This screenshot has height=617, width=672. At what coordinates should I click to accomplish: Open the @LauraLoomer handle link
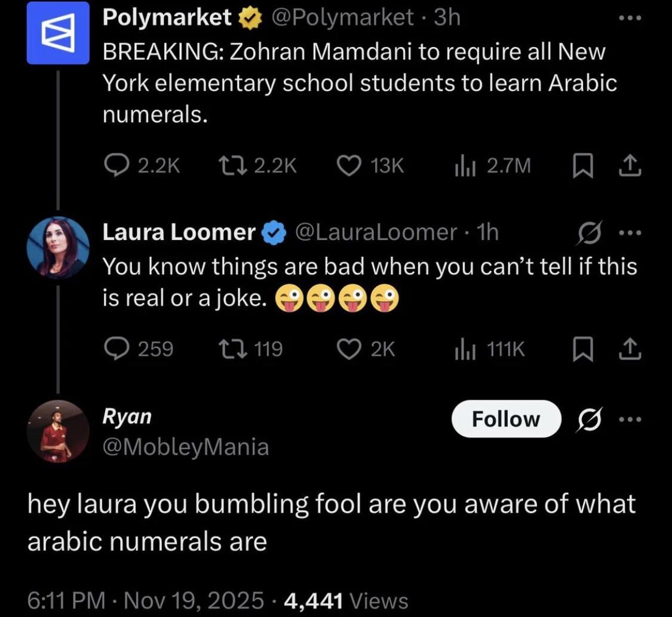[x=376, y=232]
